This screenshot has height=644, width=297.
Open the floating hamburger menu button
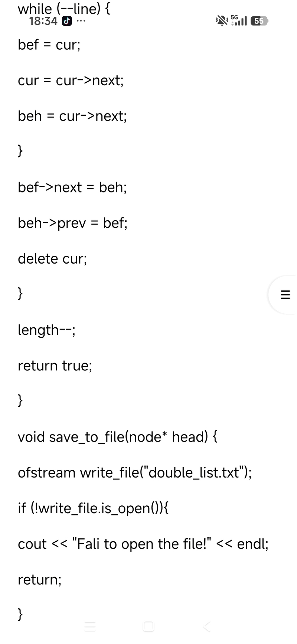[x=285, y=295]
